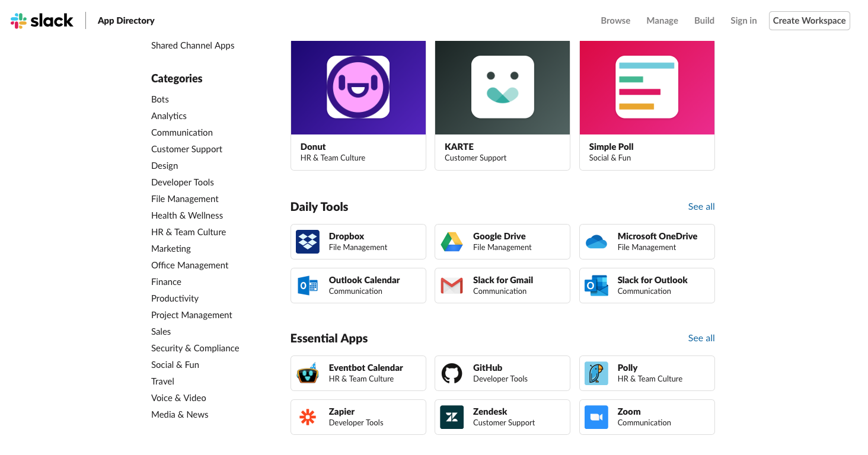Image resolution: width=868 pixels, height=455 pixels.
Task: Click the Slack for Outlook icon
Action: [596, 286]
